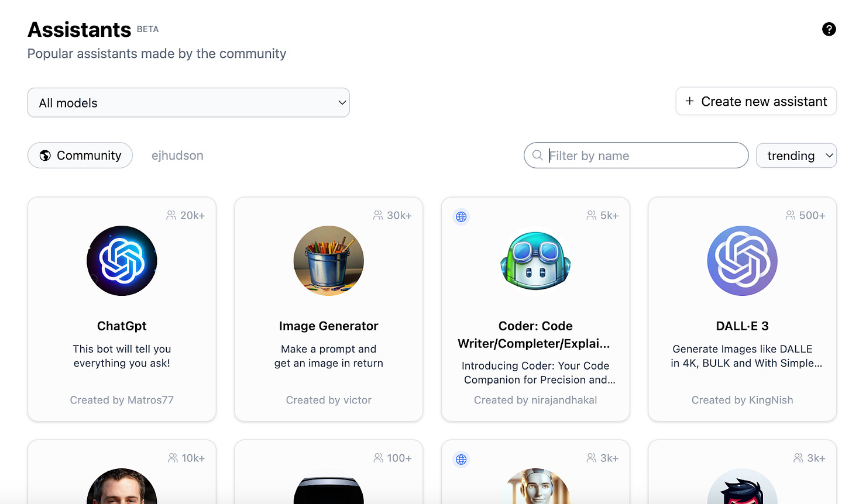Expand the All models chevron arrow
852x504 pixels.
click(x=341, y=102)
